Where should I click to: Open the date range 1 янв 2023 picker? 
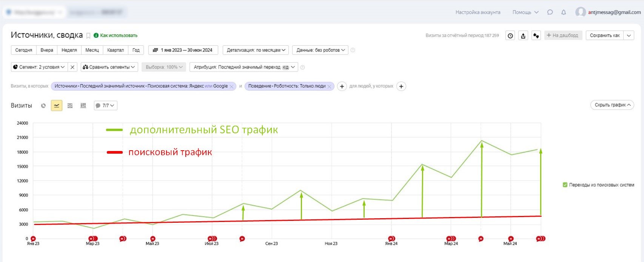point(183,50)
